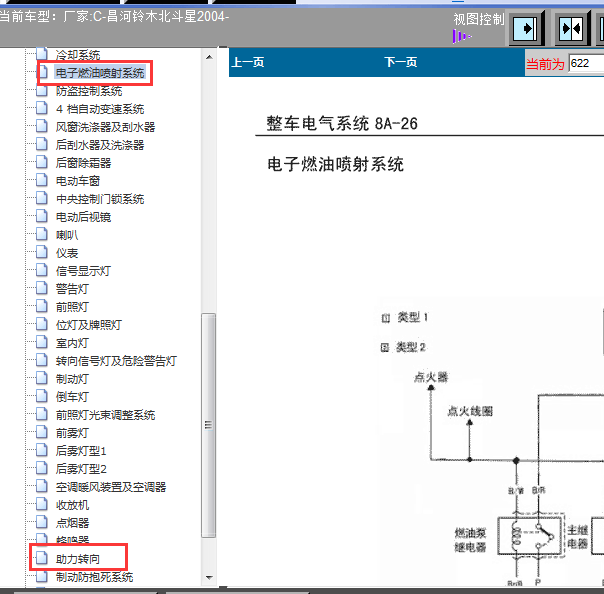Screen dimensions: 604x594
Task: Select 后雾灯型1 entry
Action: (x=81, y=451)
